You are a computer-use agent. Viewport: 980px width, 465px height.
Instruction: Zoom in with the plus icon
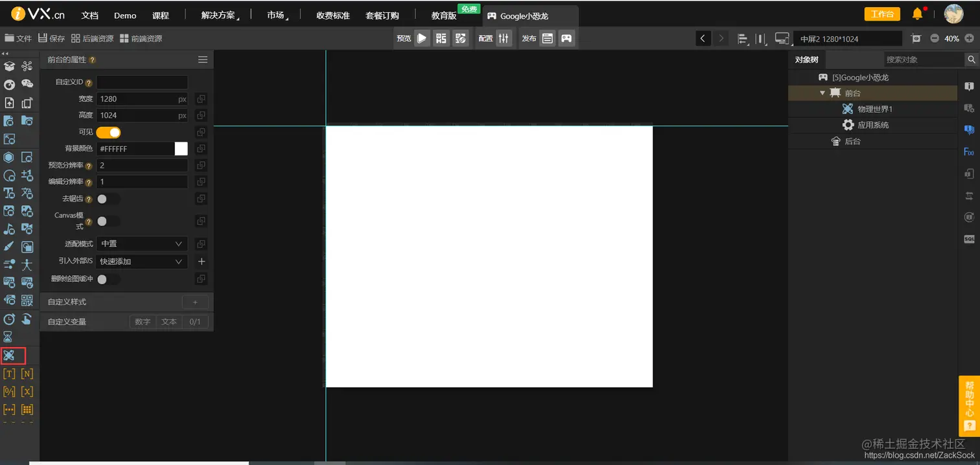969,38
